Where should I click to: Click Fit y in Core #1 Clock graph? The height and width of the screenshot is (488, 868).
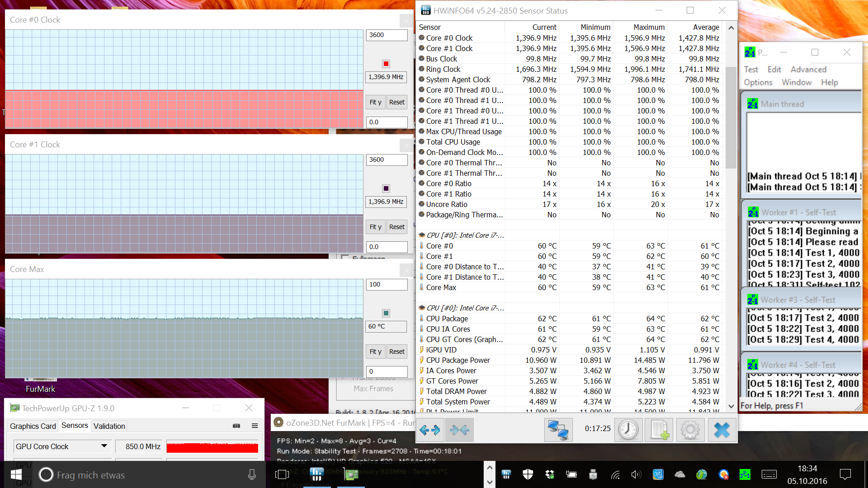(x=375, y=227)
